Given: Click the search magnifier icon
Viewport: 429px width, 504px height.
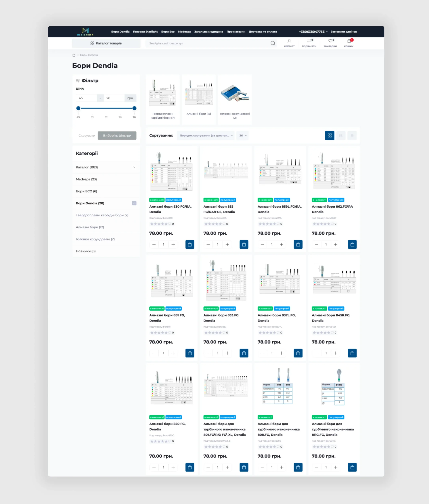Looking at the screenshot, I should coord(273,43).
